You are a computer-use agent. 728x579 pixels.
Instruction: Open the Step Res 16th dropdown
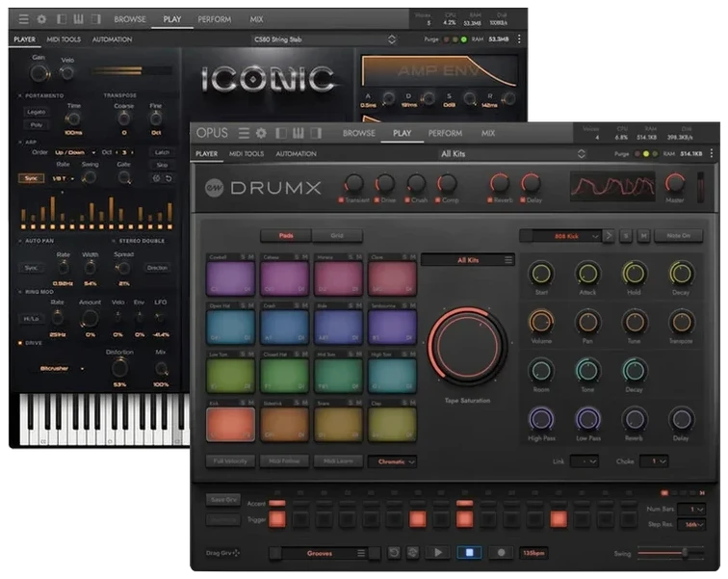click(690, 525)
